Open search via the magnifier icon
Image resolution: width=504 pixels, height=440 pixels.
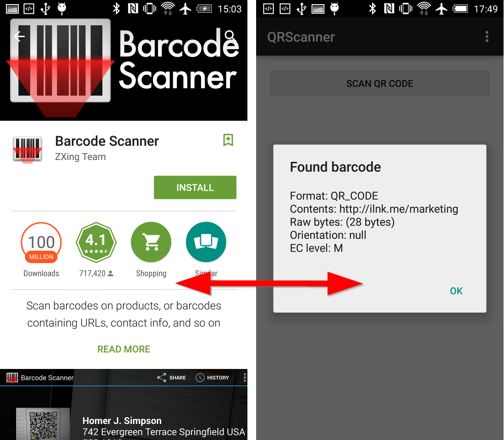tap(230, 35)
